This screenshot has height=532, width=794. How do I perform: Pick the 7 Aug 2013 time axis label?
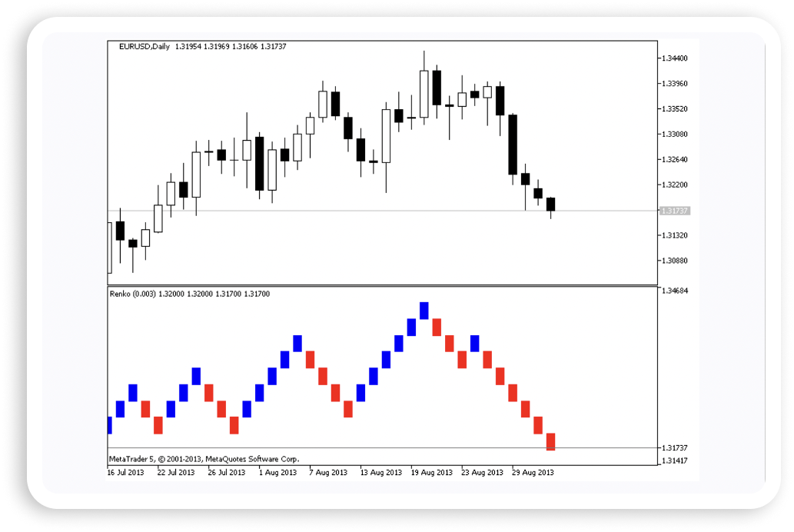(328, 472)
